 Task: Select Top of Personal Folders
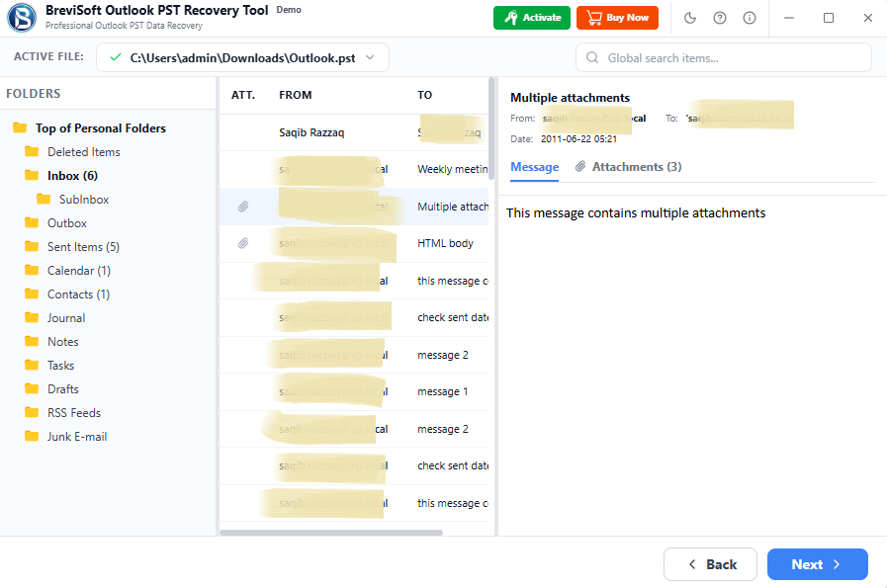pos(100,128)
